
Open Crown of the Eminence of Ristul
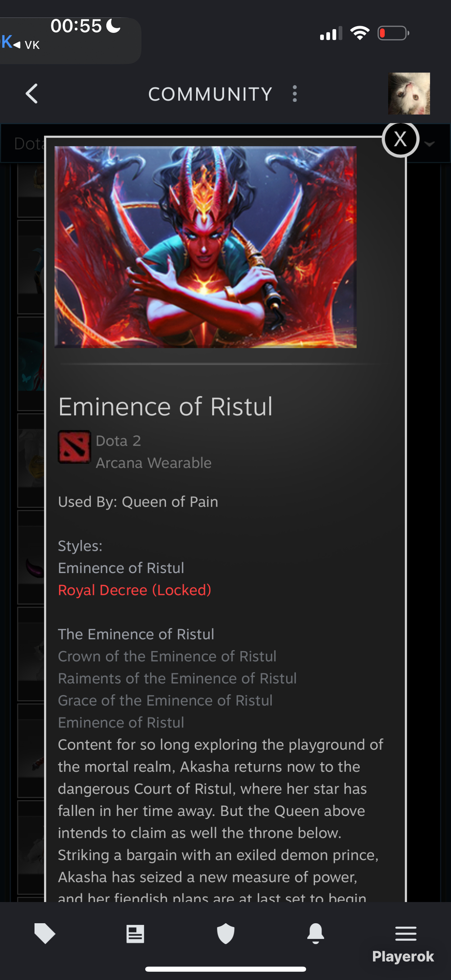(167, 656)
